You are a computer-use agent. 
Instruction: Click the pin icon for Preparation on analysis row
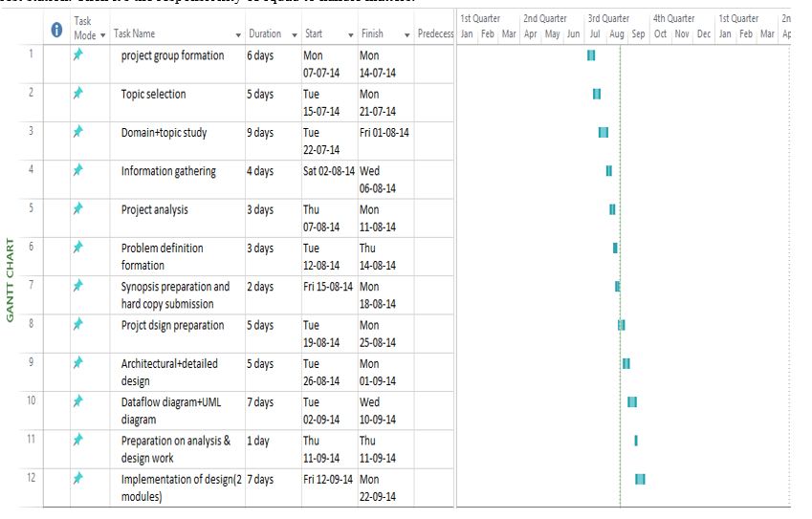click(x=78, y=440)
